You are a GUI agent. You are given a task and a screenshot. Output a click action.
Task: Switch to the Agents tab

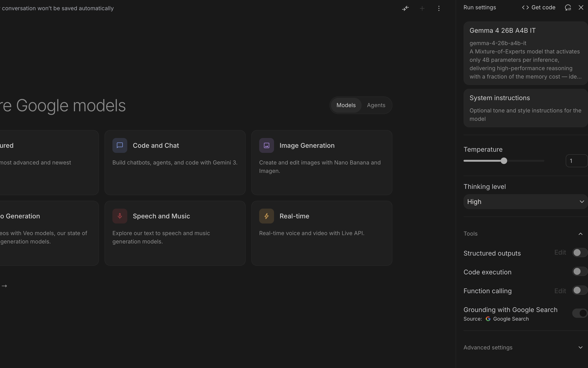pyautogui.click(x=376, y=105)
